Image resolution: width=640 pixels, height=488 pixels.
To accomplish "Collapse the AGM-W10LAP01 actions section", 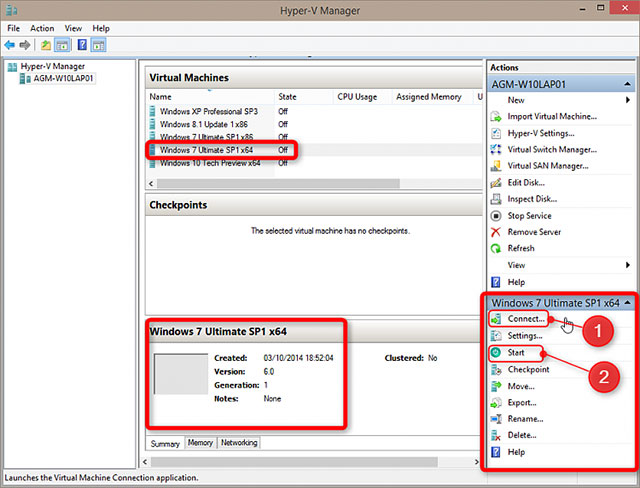I will pyautogui.click(x=627, y=84).
